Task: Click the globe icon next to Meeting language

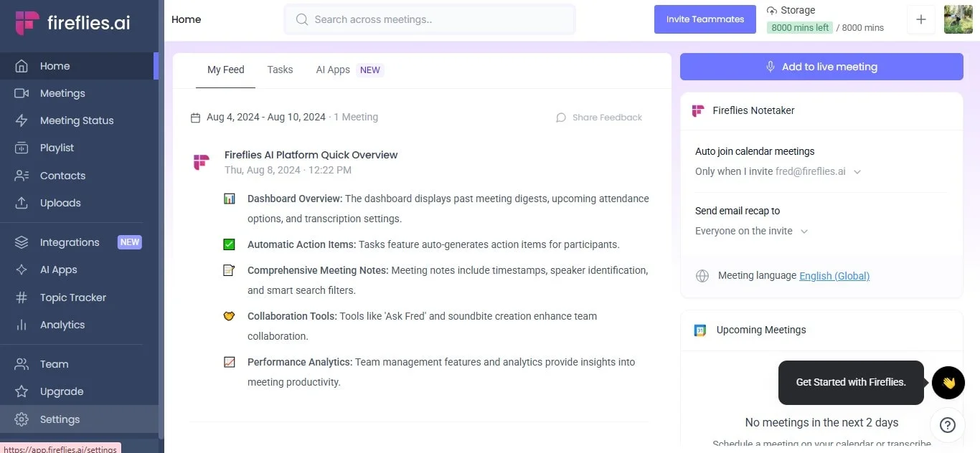Action: click(x=702, y=276)
